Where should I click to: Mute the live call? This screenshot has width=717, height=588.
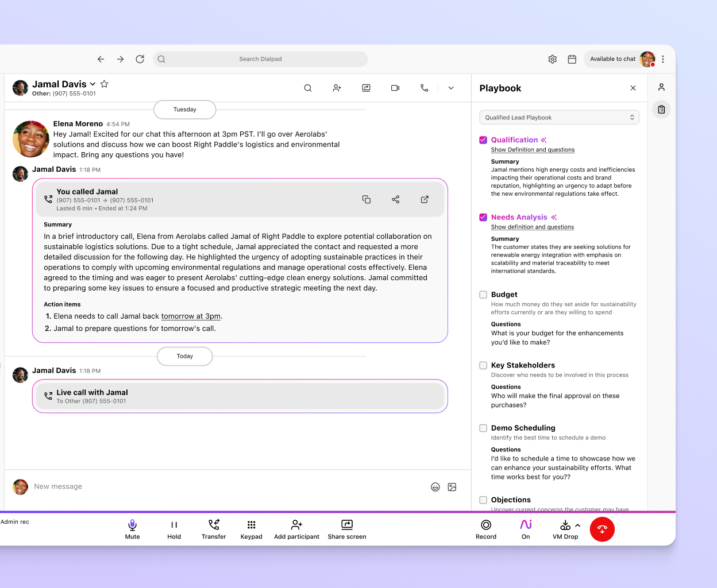tap(132, 529)
